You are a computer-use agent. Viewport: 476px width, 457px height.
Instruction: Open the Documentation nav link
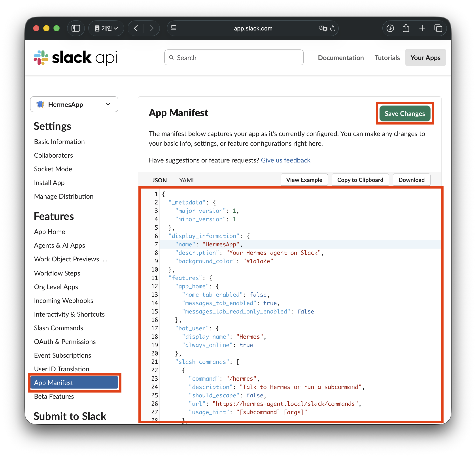[341, 58]
